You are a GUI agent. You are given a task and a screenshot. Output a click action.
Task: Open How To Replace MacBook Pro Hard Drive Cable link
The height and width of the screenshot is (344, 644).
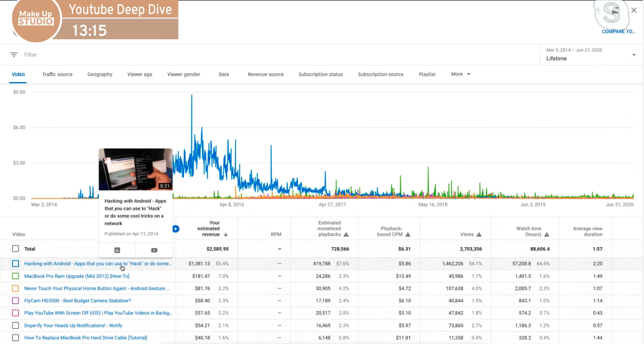[x=86, y=337]
